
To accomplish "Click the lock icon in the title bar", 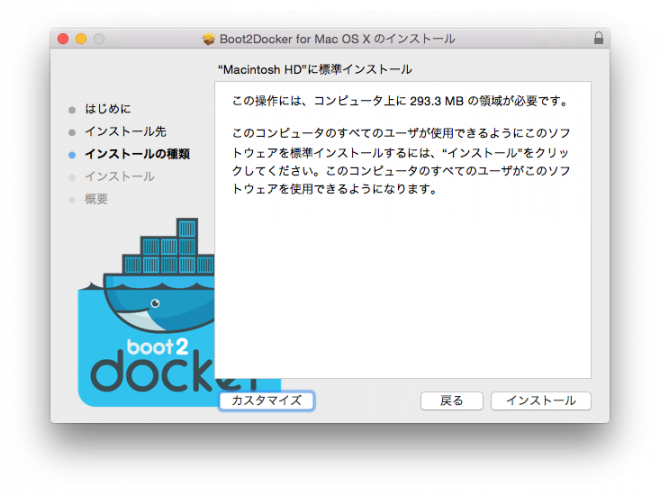I will click(x=598, y=39).
